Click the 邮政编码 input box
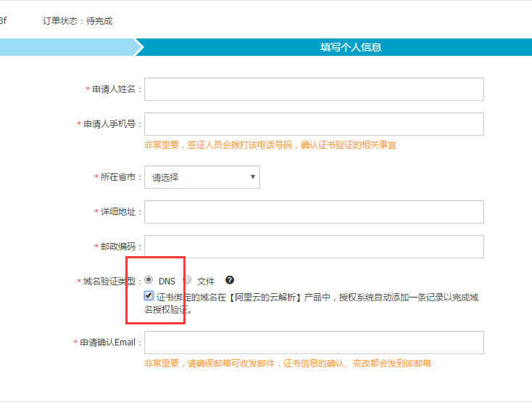Image resolution: width=532 pixels, height=410 pixels. 314,247
